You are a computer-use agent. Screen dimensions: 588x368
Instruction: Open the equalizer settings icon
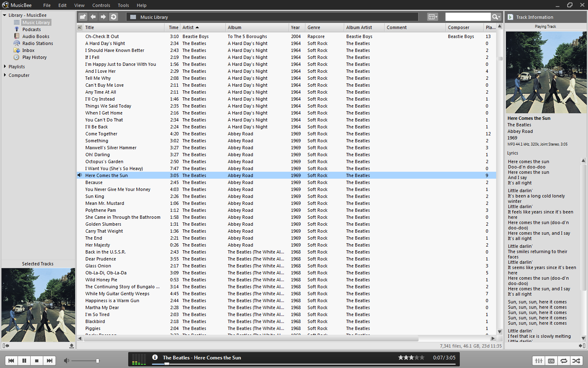pos(539,361)
